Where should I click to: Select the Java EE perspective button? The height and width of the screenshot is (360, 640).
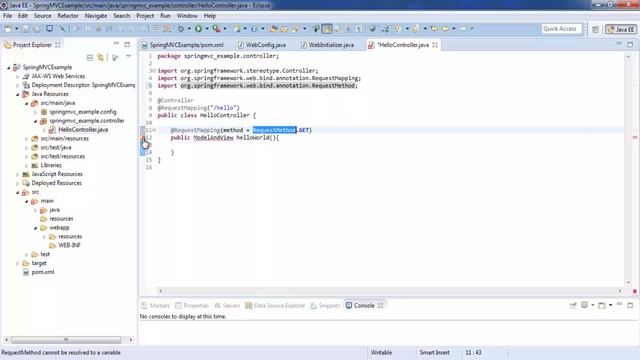click(x=621, y=29)
